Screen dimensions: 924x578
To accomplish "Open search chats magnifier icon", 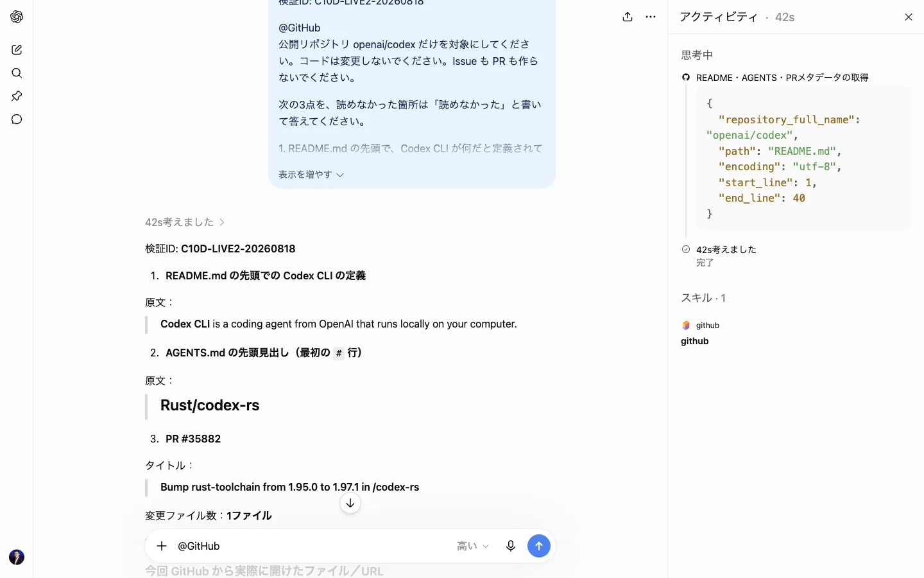I will tap(17, 73).
